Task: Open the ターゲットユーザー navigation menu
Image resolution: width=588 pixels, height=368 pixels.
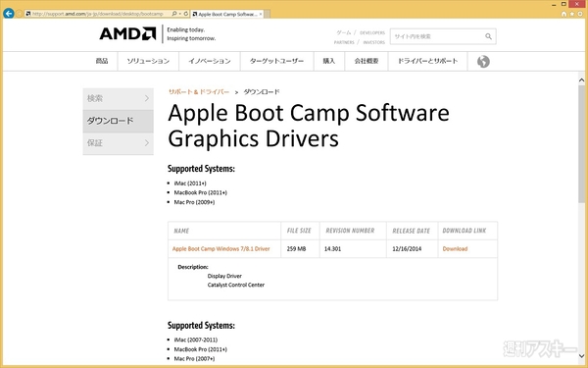Action: tap(276, 61)
